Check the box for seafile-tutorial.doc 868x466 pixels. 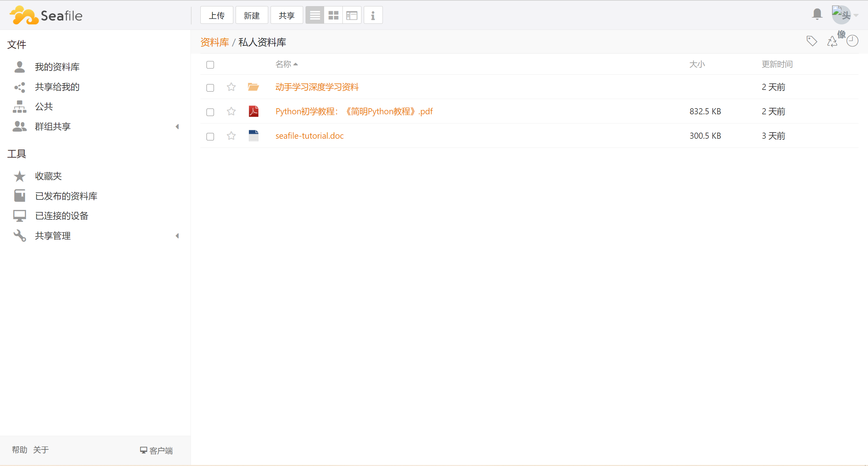click(210, 137)
